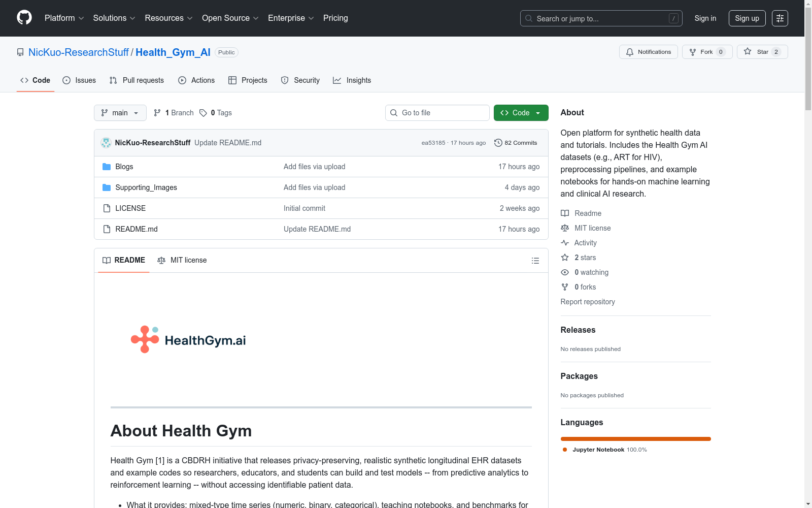Image resolution: width=812 pixels, height=508 pixels.
Task: Open the main branch selector dropdown
Action: [x=120, y=113]
